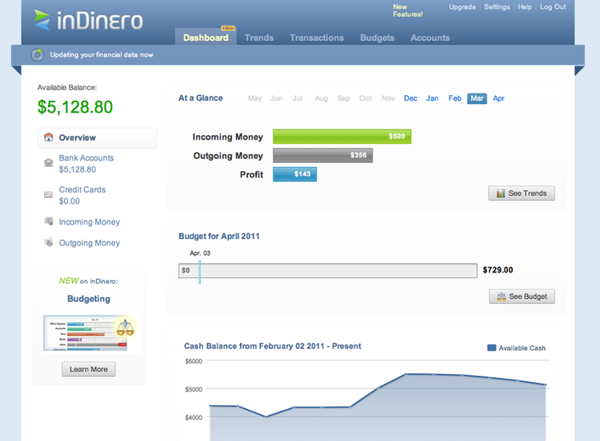Open the Dashboard tab
Image resolution: width=600 pixels, height=441 pixels.
pyautogui.click(x=206, y=38)
